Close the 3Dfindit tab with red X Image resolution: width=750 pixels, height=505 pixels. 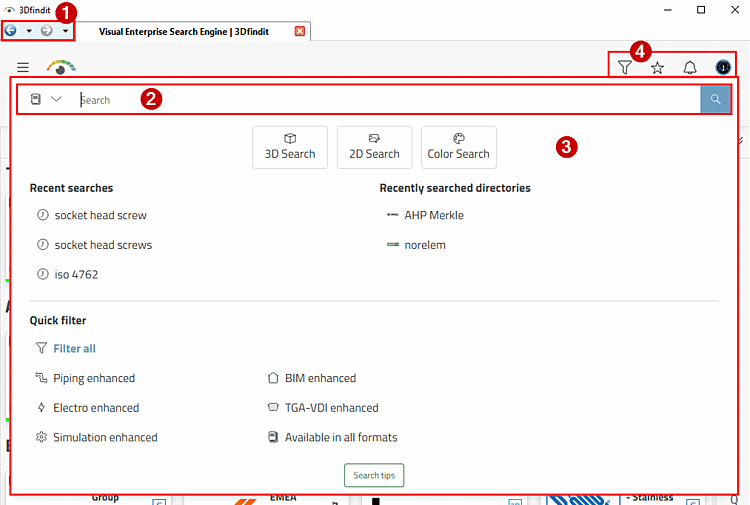(x=299, y=31)
